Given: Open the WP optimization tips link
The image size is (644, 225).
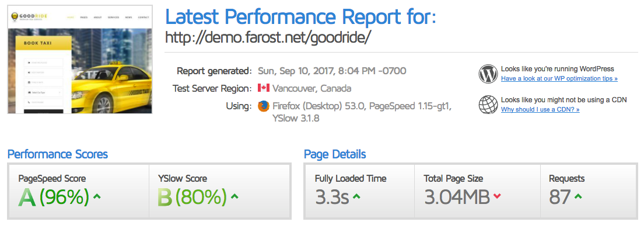Looking at the screenshot, I should [559, 78].
